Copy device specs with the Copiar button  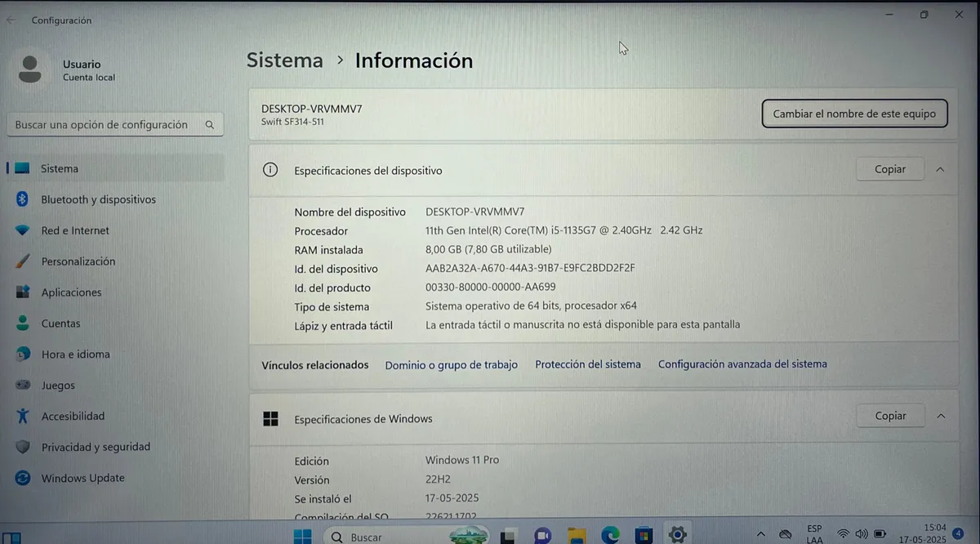(x=890, y=169)
